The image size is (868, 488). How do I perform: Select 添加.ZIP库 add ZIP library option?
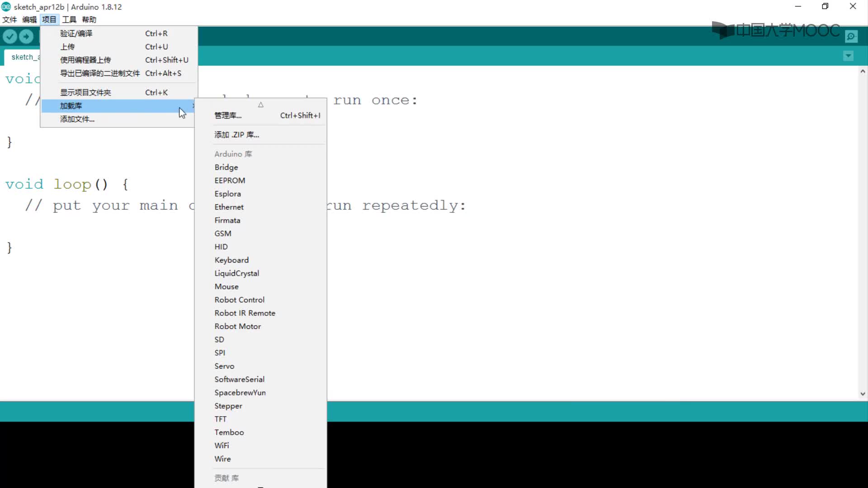237,134
